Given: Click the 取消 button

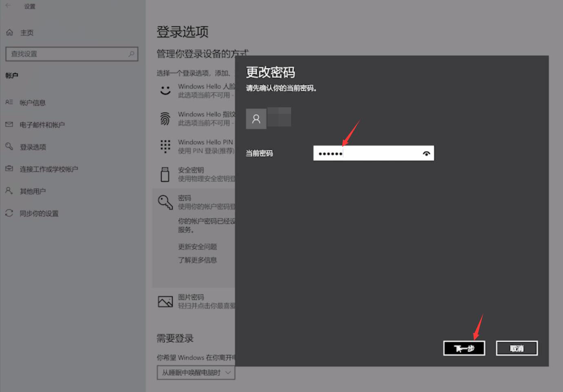Looking at the screenshot, I should coord(517,348).
